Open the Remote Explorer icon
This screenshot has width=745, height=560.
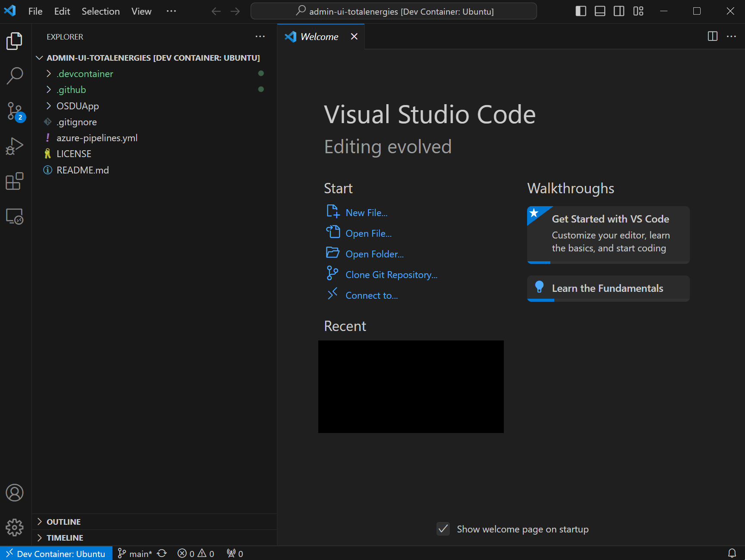tap(15, 217)
